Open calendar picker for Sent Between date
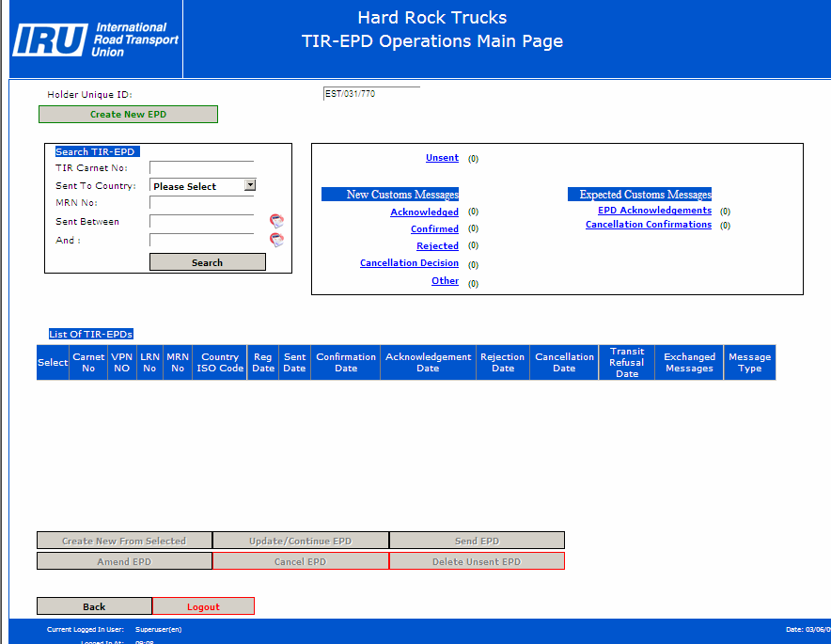 276,221
